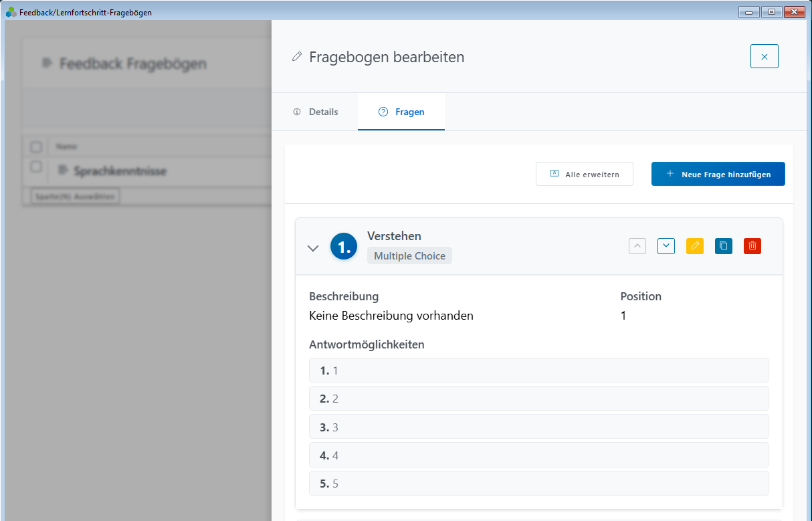The height and width of the screenshot is (521, 812).
Task: Click the Keine Beschreibung vorhanden text
Action: pyautogui.click(x=391, y=316)
